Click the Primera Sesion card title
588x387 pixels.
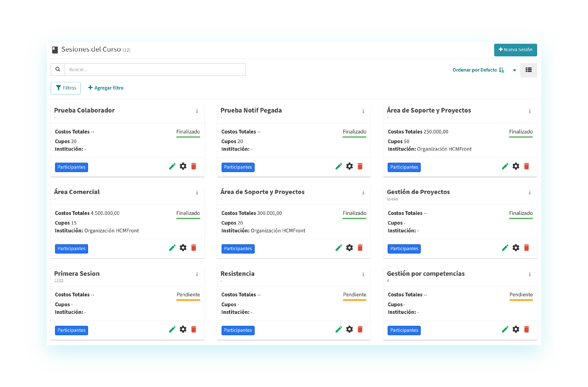click(77, 274)
